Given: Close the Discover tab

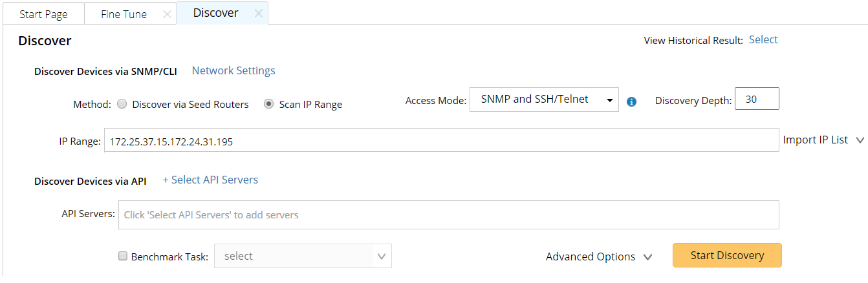Looking at the screenshot, I should 258,14.
